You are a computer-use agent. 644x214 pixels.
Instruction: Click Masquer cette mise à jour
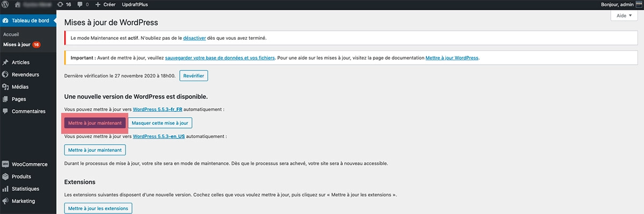160,123
